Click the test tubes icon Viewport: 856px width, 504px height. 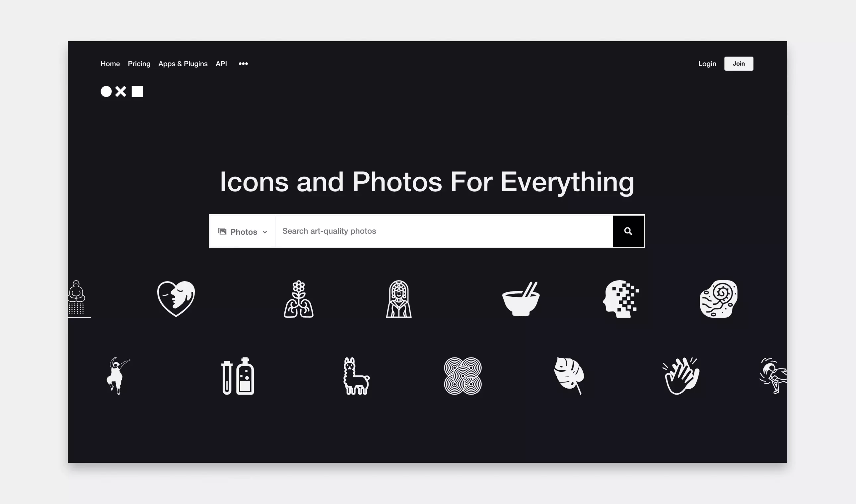tap(237, 376)
